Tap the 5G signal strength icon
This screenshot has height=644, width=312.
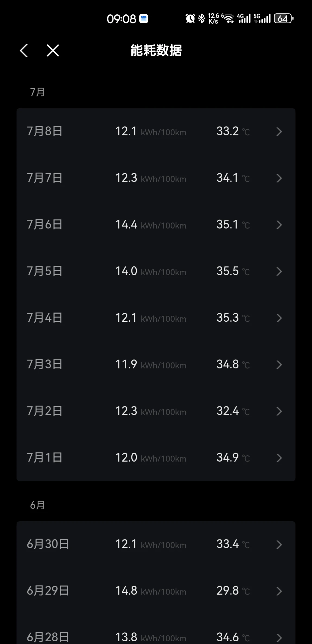pyautogui.click(x=262, y=18)
